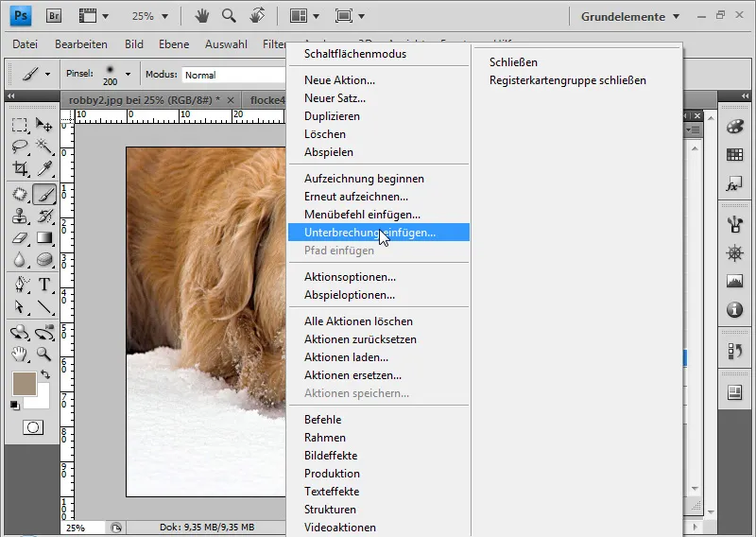
Task: Select the Eraser tool
Action: [19, 238]
